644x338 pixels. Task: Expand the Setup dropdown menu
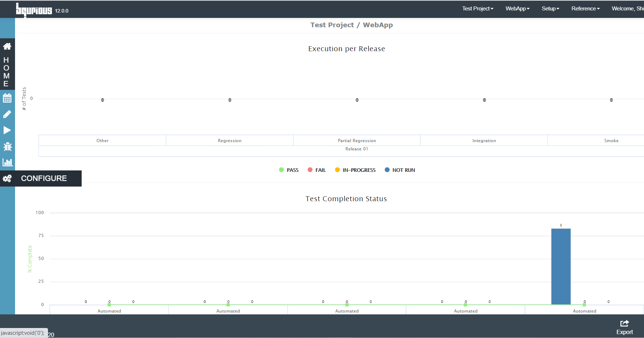pyautogui.click(x=550, y=9)
